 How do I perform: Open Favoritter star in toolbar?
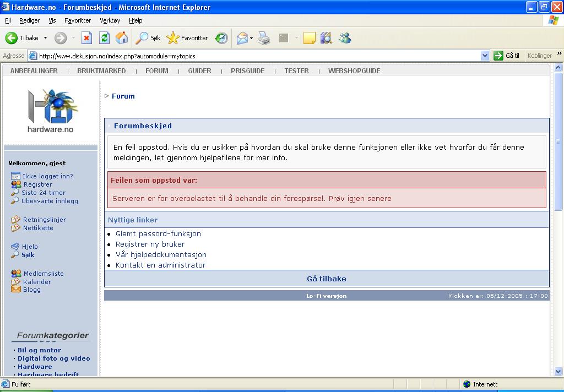(x=187, y=38)
